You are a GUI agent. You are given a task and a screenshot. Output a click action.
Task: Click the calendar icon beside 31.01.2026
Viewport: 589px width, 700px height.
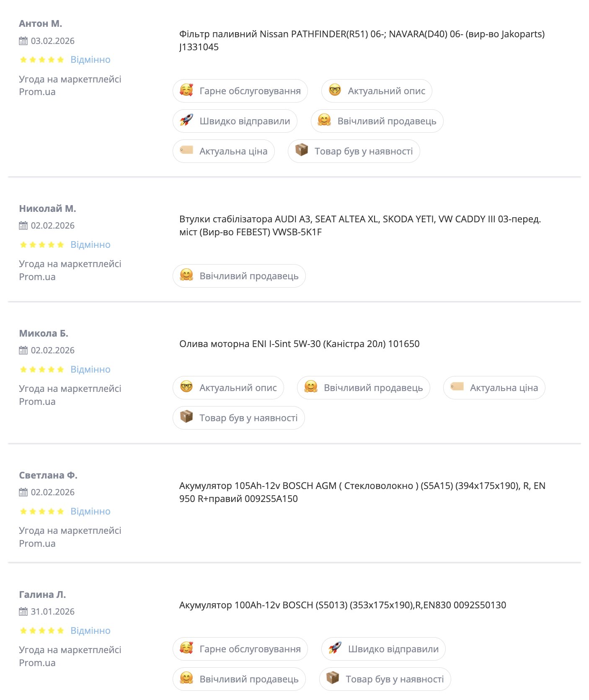(x=23, y=612)
